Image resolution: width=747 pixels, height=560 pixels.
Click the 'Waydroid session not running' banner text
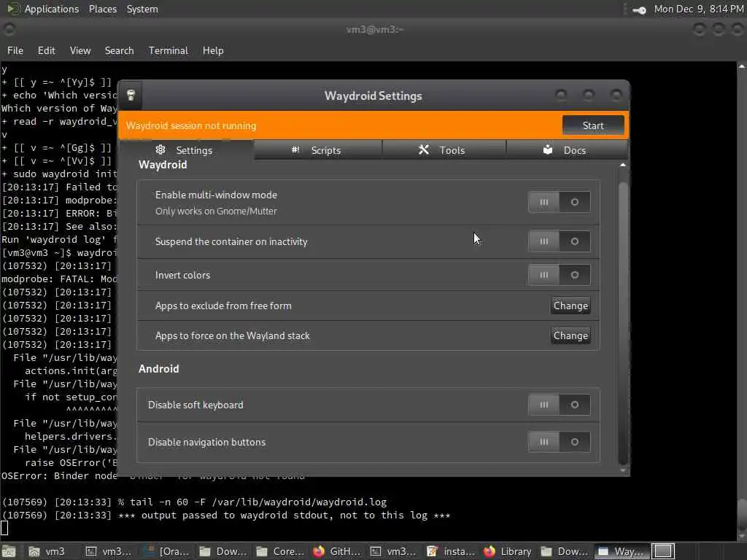pyautogui.click(x=191, y=125)
